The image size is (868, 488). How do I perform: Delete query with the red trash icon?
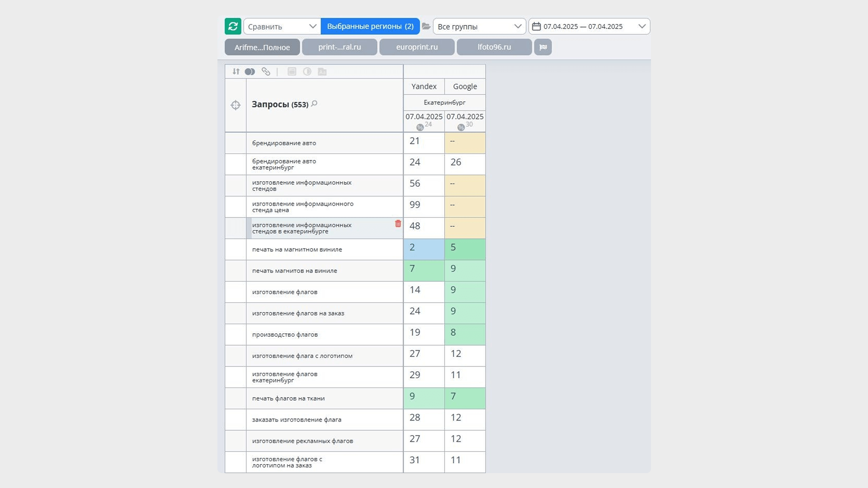398,224
